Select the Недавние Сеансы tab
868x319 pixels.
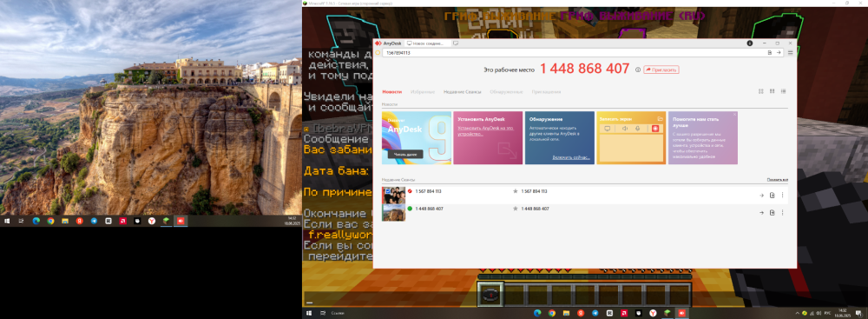click(x=463, y=91)
